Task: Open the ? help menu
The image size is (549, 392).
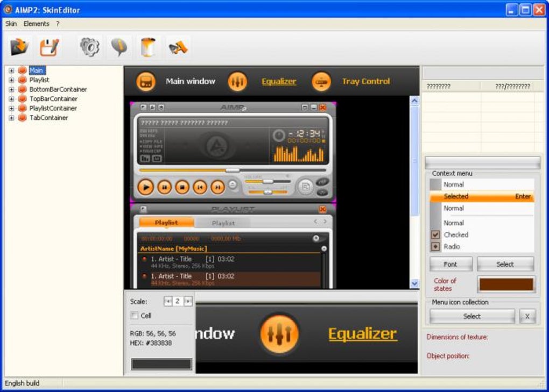Action: pos(58,24)
